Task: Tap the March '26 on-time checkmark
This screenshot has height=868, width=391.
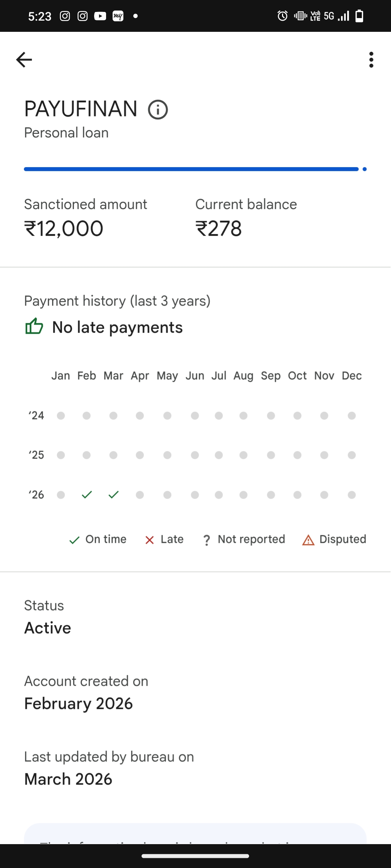Action: (114, 494)
